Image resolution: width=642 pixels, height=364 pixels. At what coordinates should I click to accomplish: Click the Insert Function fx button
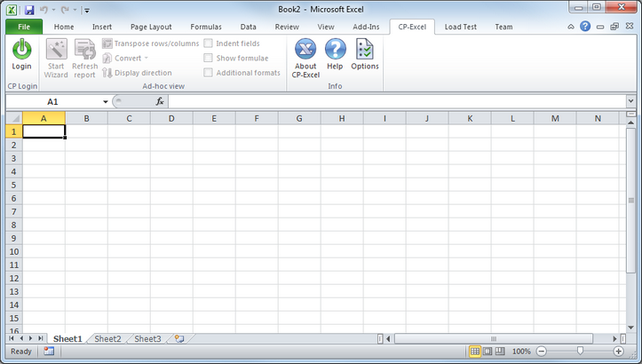[160, 101]
